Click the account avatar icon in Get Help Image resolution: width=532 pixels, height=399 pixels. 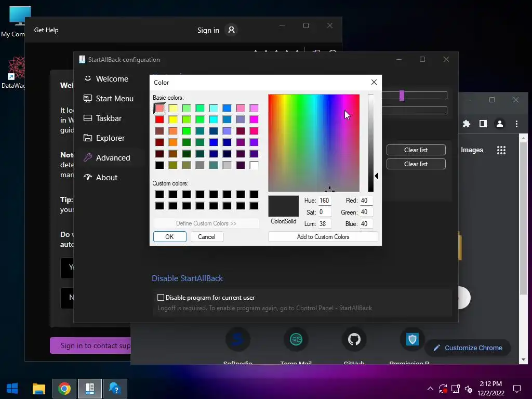point(231,30)
